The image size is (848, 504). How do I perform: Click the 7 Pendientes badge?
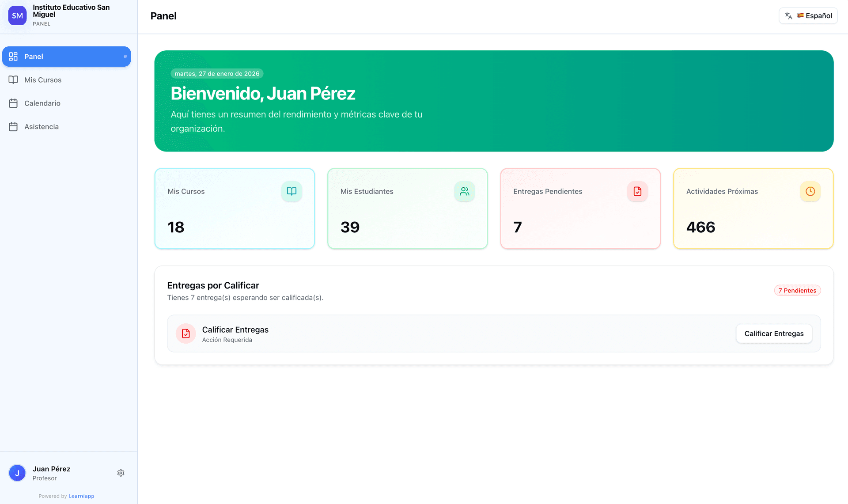coord(797,290)
